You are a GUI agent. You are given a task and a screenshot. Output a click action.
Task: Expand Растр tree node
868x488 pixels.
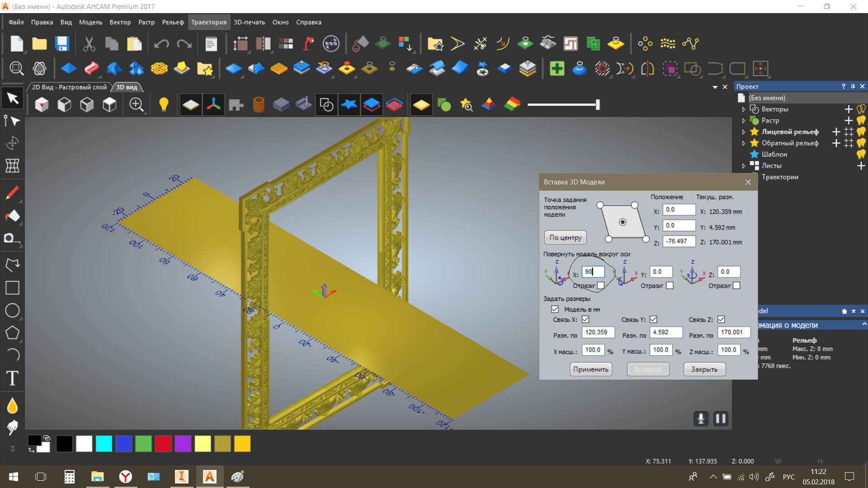744,121
